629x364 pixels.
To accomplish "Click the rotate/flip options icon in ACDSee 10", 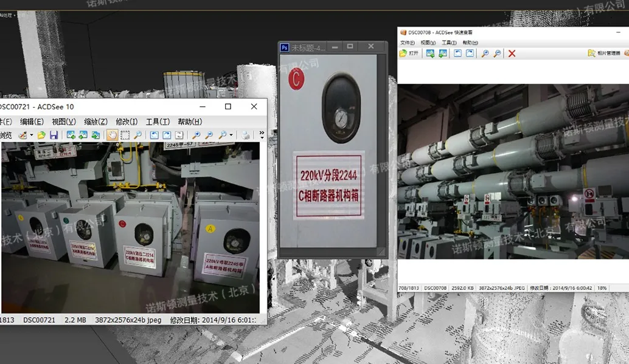I will point(179,135).
